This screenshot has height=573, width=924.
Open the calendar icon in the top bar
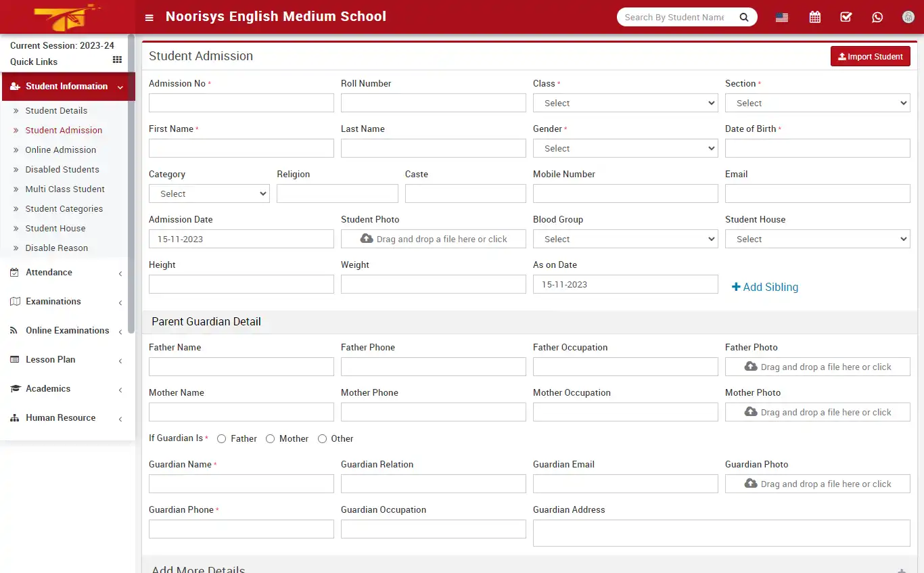[815, 17]
